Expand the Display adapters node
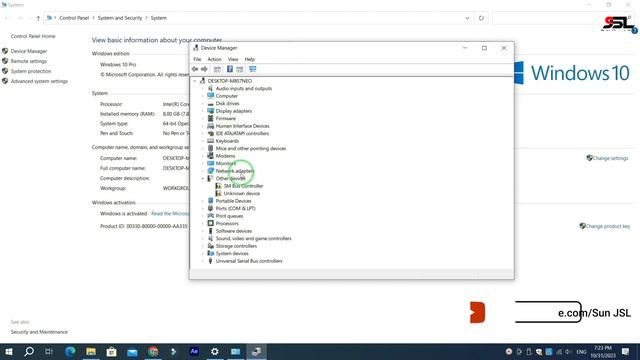Image resolution: width=640 pixels, height=360 pixels. [203, 111]
